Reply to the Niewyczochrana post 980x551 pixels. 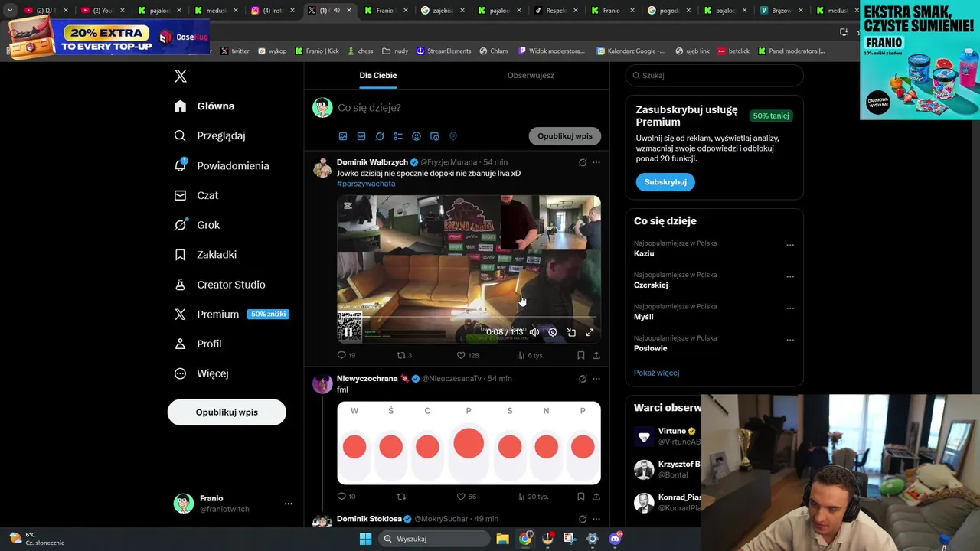coord(346,497)
